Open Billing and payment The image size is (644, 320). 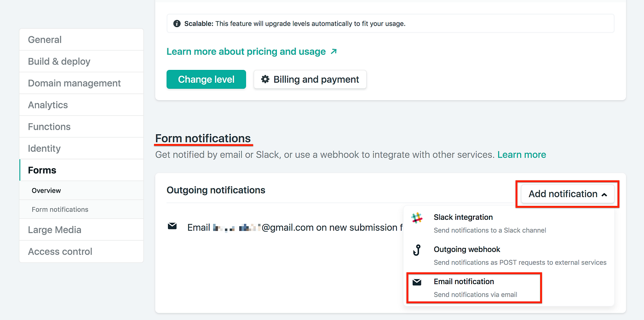point(310,79)
